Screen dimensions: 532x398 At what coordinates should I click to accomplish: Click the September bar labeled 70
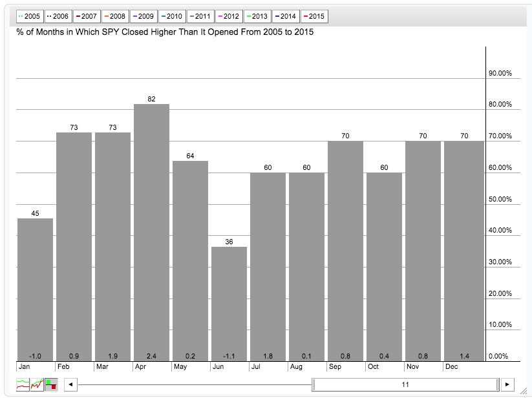[x=345, y=251]
